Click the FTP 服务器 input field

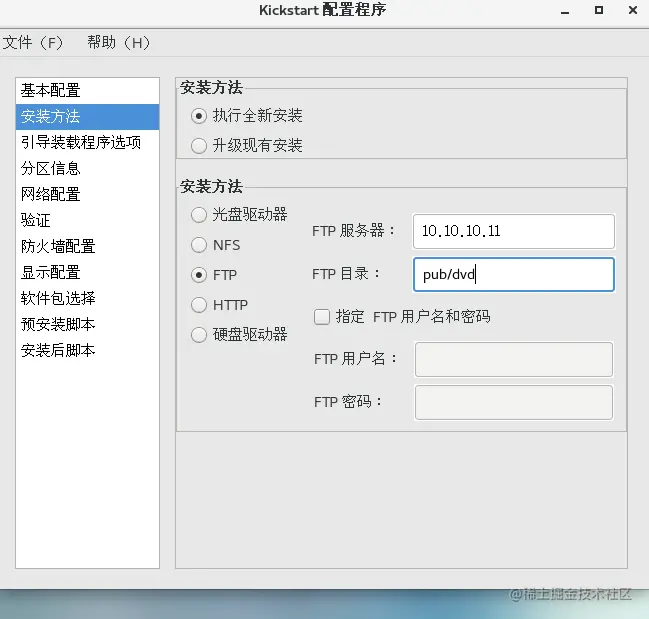coord(514,231)
